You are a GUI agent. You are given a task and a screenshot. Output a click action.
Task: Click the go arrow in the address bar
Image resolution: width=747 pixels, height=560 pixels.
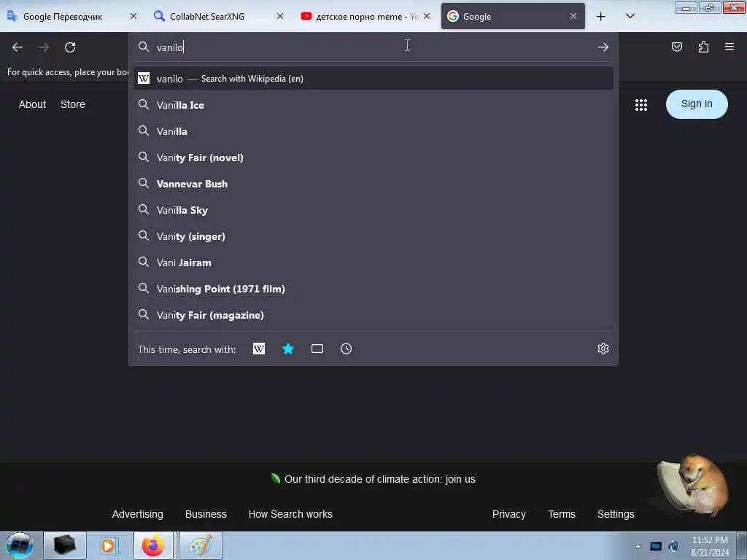click(x=603, y=47)
